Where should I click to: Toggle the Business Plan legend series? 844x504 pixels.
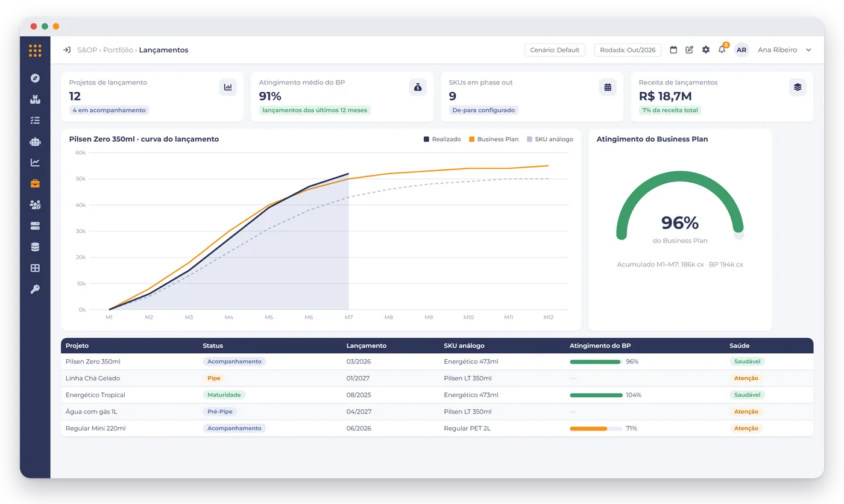click(494, 139)
